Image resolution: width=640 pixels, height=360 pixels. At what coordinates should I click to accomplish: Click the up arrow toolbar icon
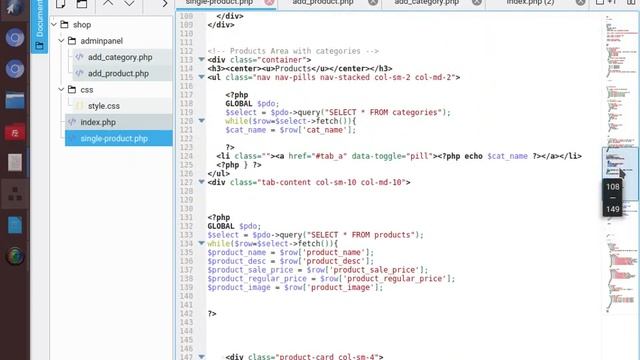(108, 3)
